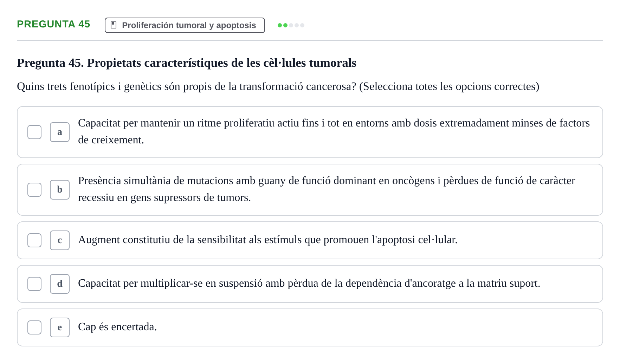This screenshot has height=364, width=620.
Task: Click the letter badge 'c'
Action: 60,240
